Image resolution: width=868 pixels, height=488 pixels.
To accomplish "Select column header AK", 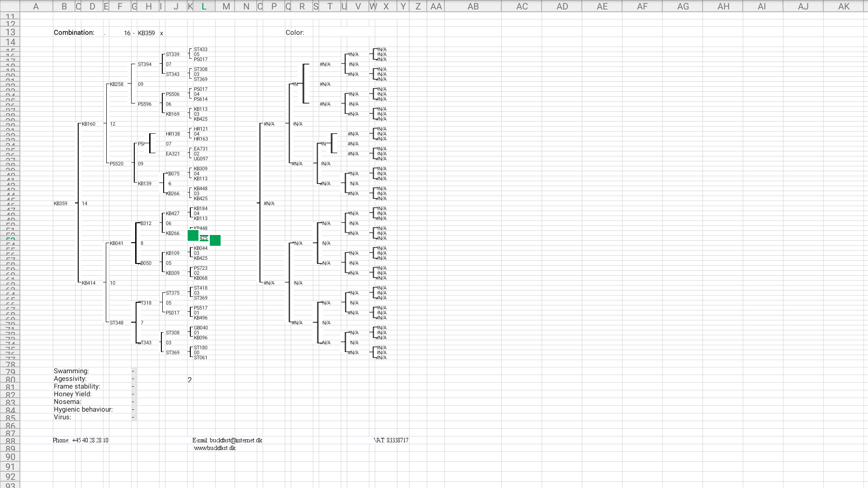I will tap(844, 6).
